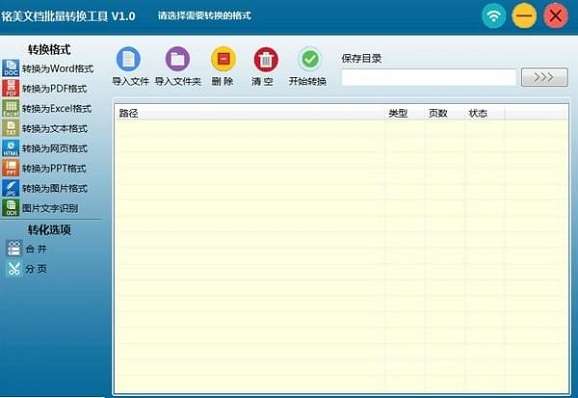Select the 转换为PPT格式 option
The image size is (578, 398).
point(44,168)
